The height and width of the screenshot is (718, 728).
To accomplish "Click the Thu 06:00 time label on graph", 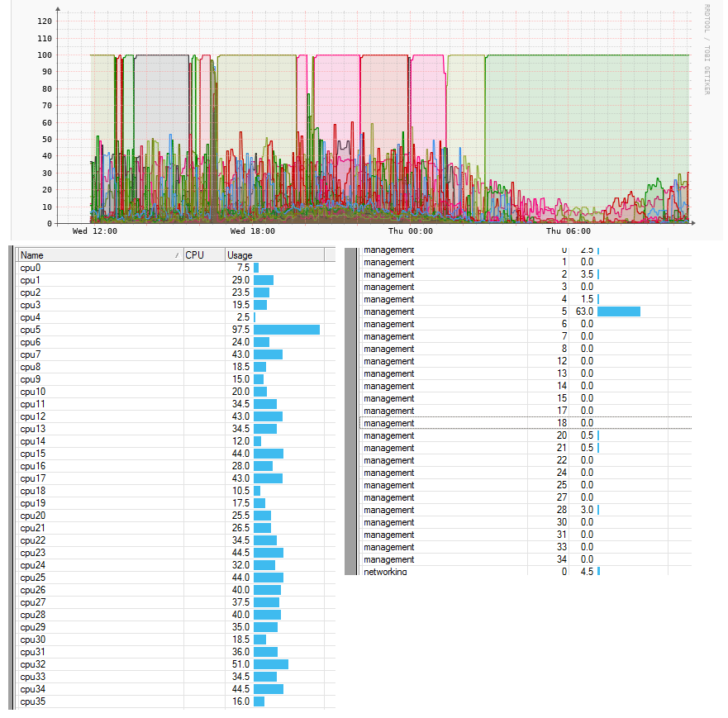I will click(x=569, y=231).
